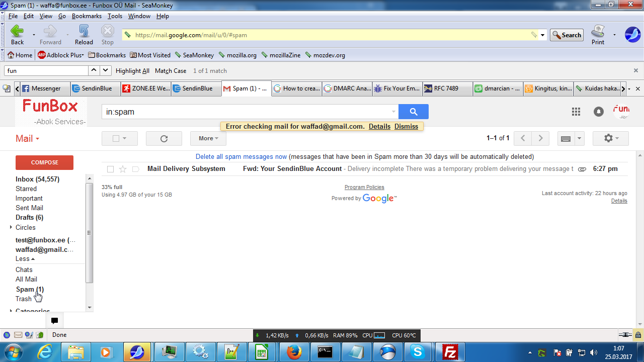This screenshot has width=644, height=362.
Task: Click the attachment paperclip on the message
Action: 582,169
